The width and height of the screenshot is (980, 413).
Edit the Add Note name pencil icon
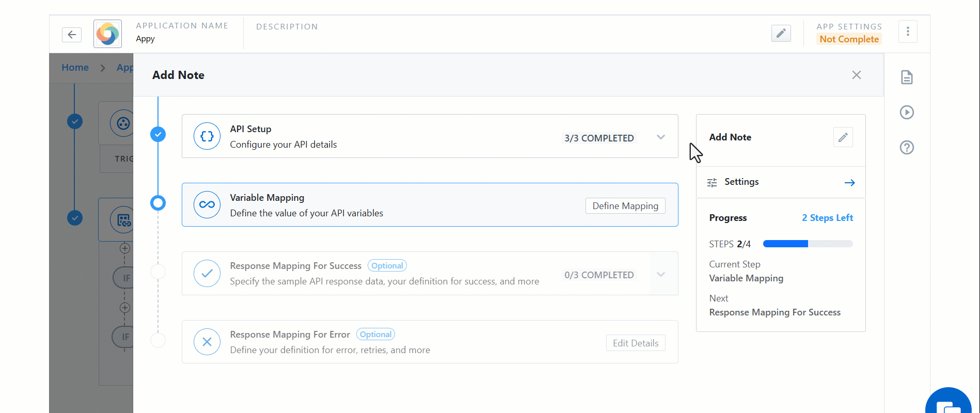[843, 137]
